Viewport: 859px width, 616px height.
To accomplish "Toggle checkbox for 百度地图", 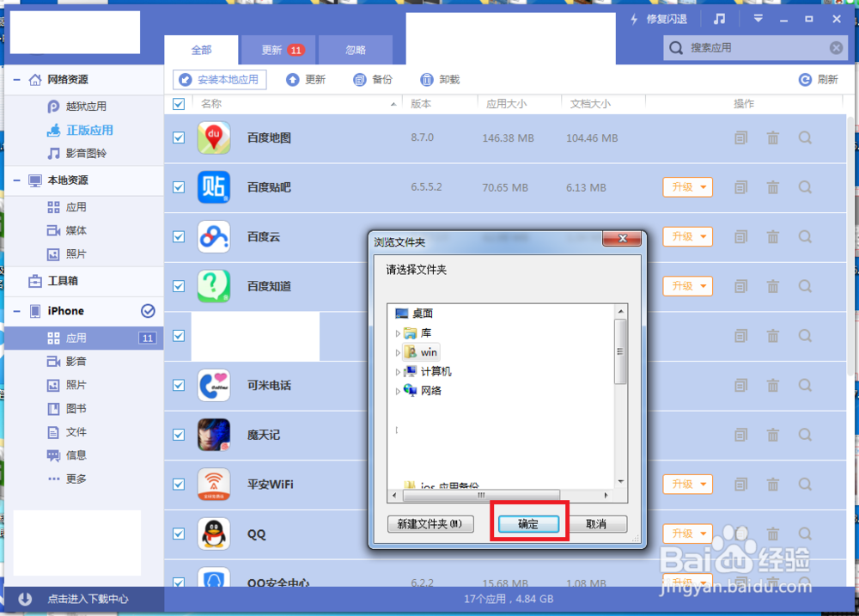I will pyautogui.click(x=179, y=137).
